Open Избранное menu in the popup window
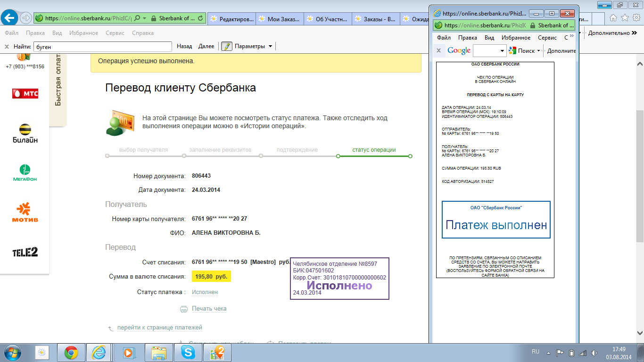This screenshot has width=644, height=362. point(516,38)
